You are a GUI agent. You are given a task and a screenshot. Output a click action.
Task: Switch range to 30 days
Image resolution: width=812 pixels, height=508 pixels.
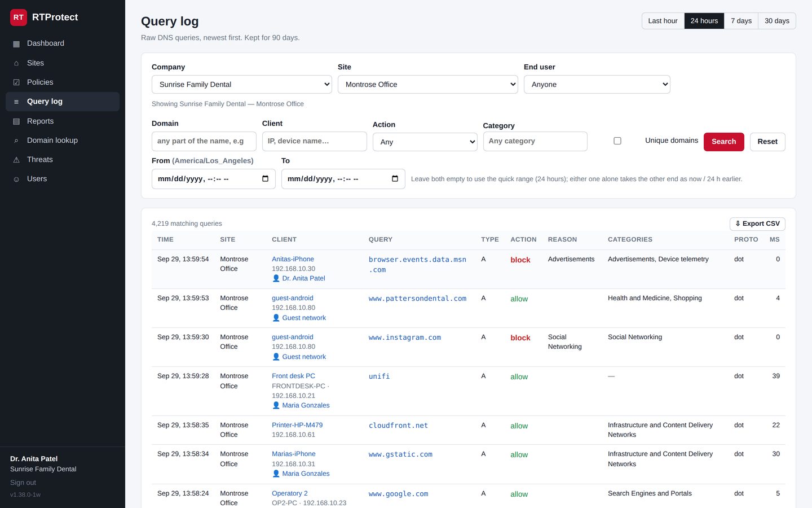click(777, 21)
